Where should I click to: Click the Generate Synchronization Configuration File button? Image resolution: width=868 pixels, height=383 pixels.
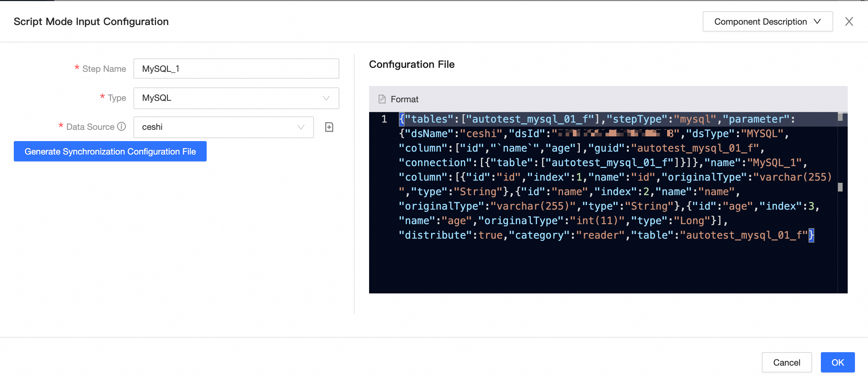[x=110, y=151]
